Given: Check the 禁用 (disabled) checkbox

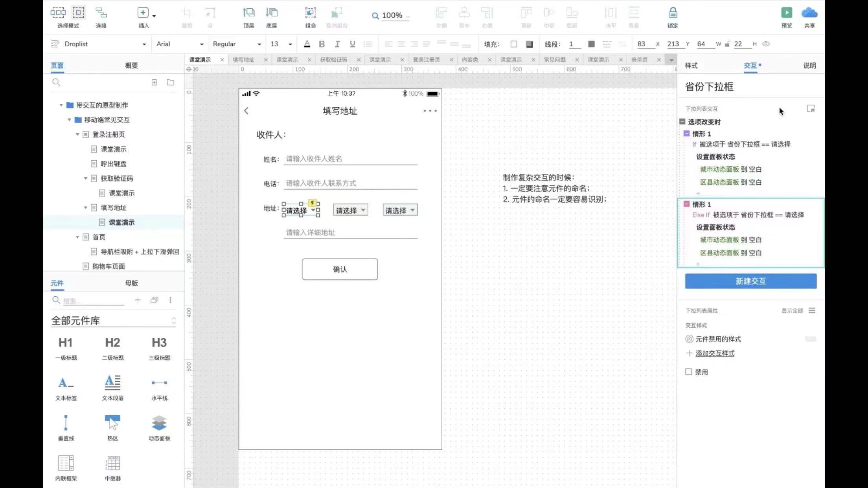Looking at the screenshot, I should [x=688, y=372].
